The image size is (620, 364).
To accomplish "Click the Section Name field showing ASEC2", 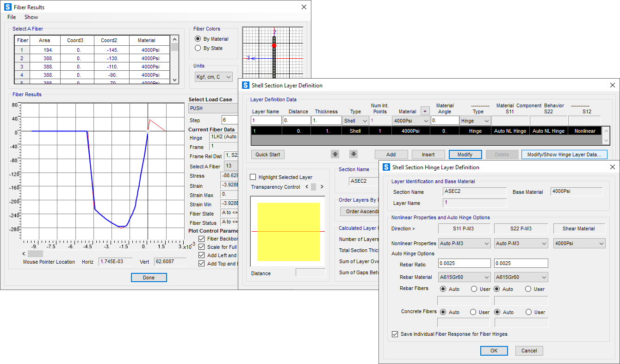I will click(364, 181).
